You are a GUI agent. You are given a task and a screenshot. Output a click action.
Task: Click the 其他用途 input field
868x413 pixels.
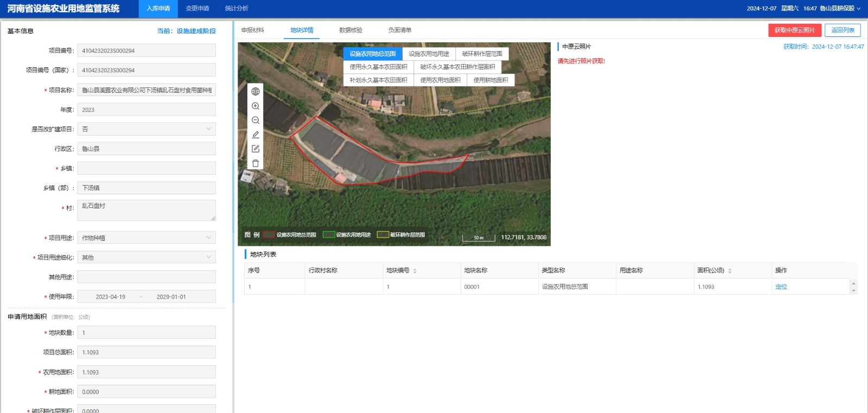pyautogui.click(x=146, y=277)
